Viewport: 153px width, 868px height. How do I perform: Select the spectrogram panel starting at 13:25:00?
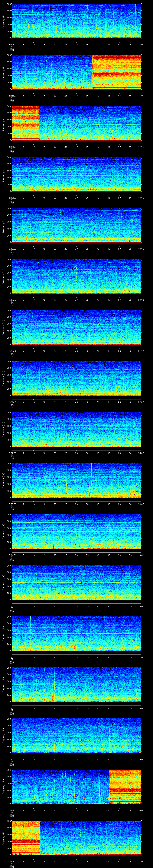click(76, 583)
